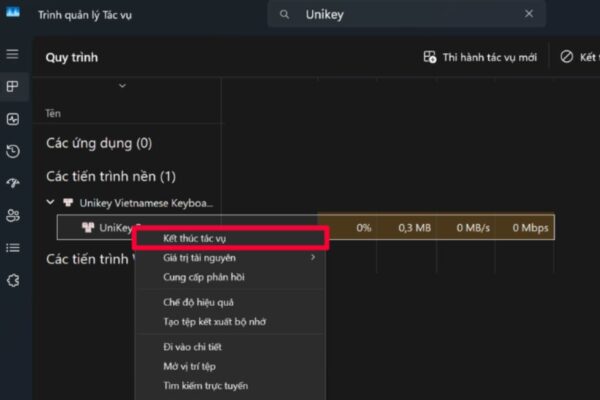Collapse the Unikey Vietnamese Keyboard process group
Viewport: 600px width, 400px height.
pos(52,203)
